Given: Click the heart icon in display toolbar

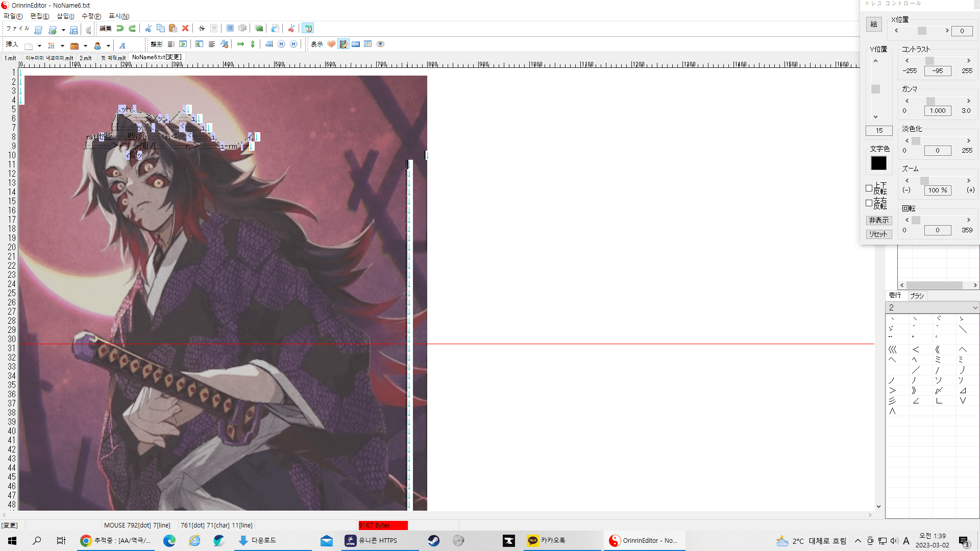Looking at the screenshot, I should coord(331,44).
